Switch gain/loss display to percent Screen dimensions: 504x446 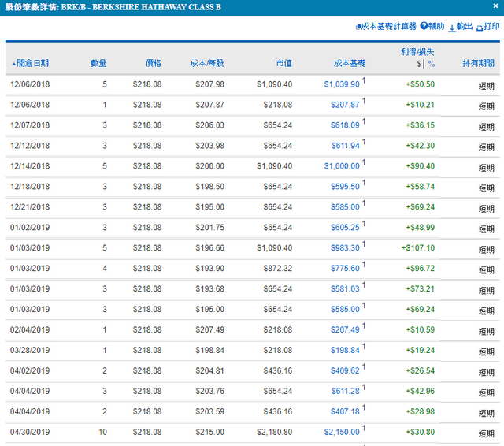(x=432, y=64)
